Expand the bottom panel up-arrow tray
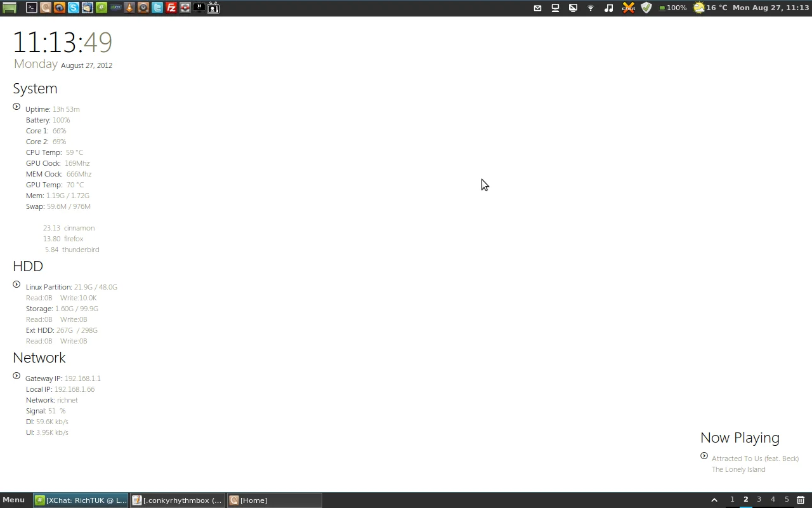The width and height of the screenshot is (812, 508). click(x=714, y=500)
